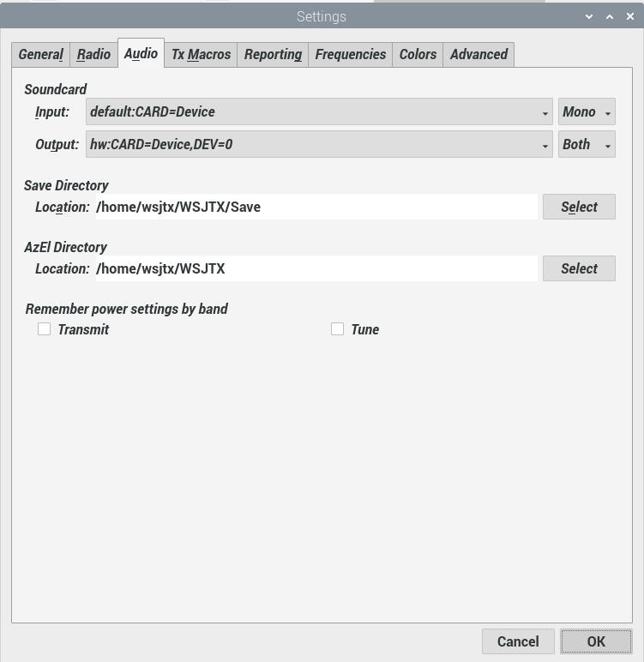Expand the soundcard Input device dropdown
The height and width of the screenshot is (662, 644).
coord(319,112)
